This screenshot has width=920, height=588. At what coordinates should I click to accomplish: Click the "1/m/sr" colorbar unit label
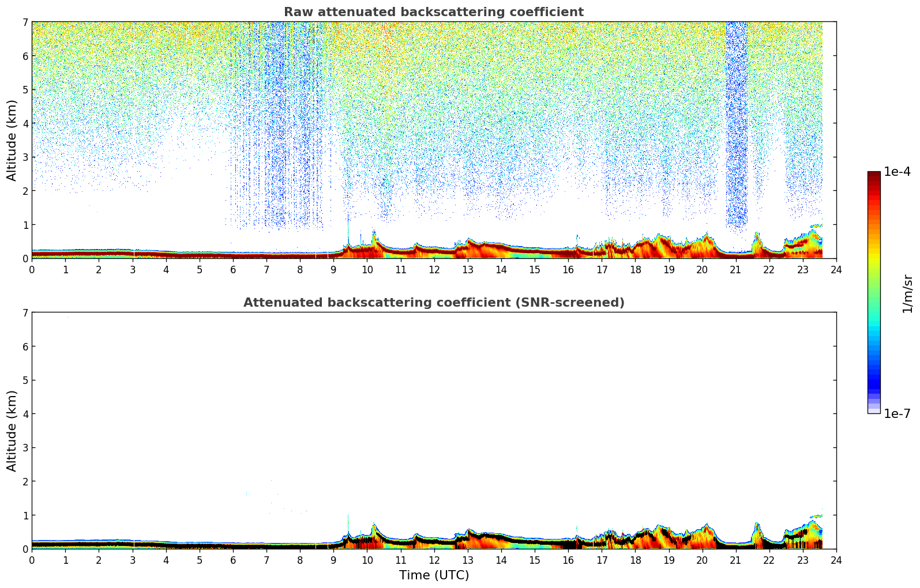click(x=907, y=293)
